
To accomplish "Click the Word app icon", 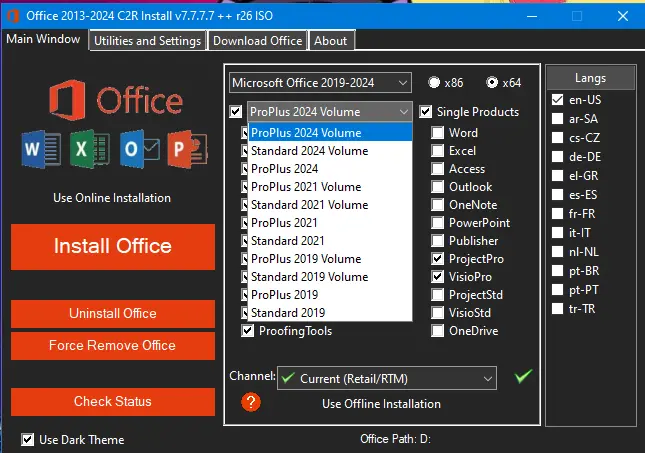I will [x=41, y=149].
